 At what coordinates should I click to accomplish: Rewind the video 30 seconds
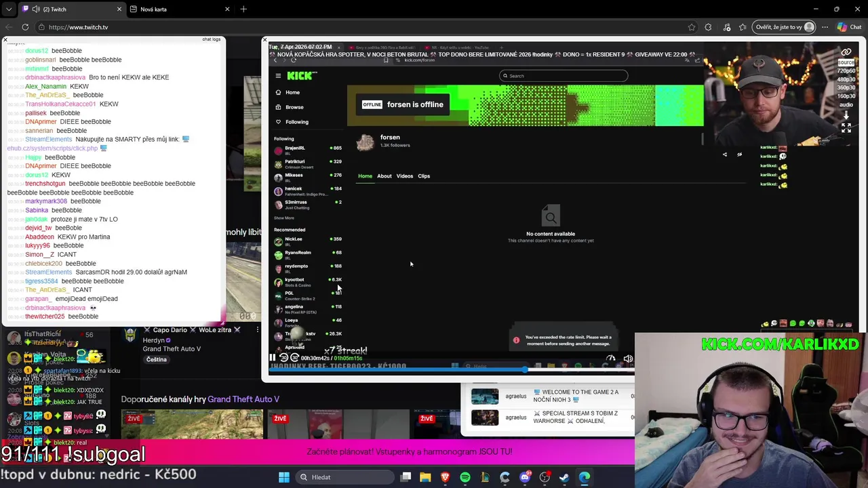(x=284, y=358)
